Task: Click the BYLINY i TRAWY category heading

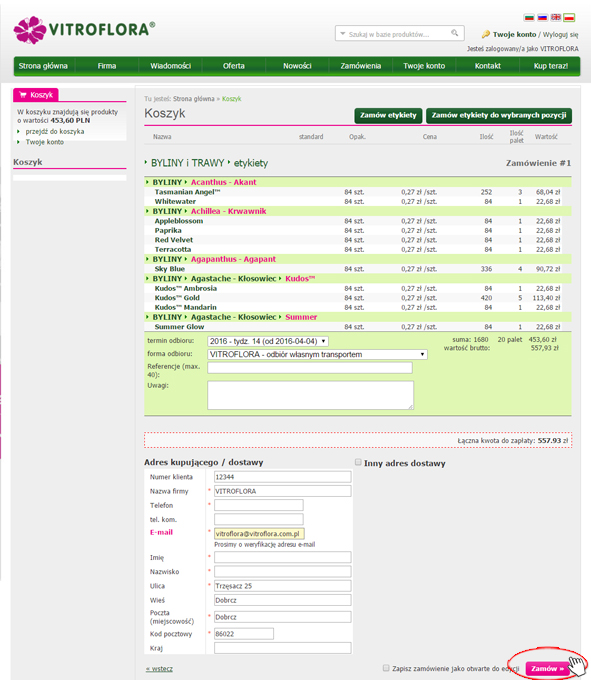Action: click(x=187, y=163)
